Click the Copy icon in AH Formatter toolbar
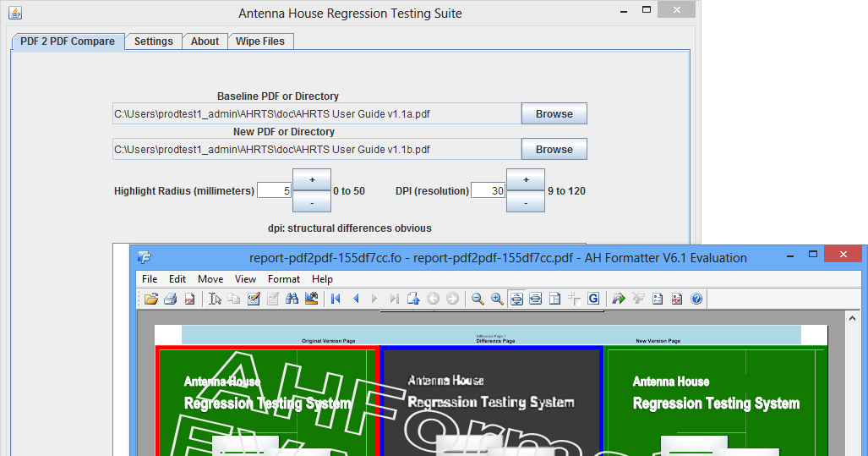This screenshot has height=456, width=868. (x=234, y=299)
